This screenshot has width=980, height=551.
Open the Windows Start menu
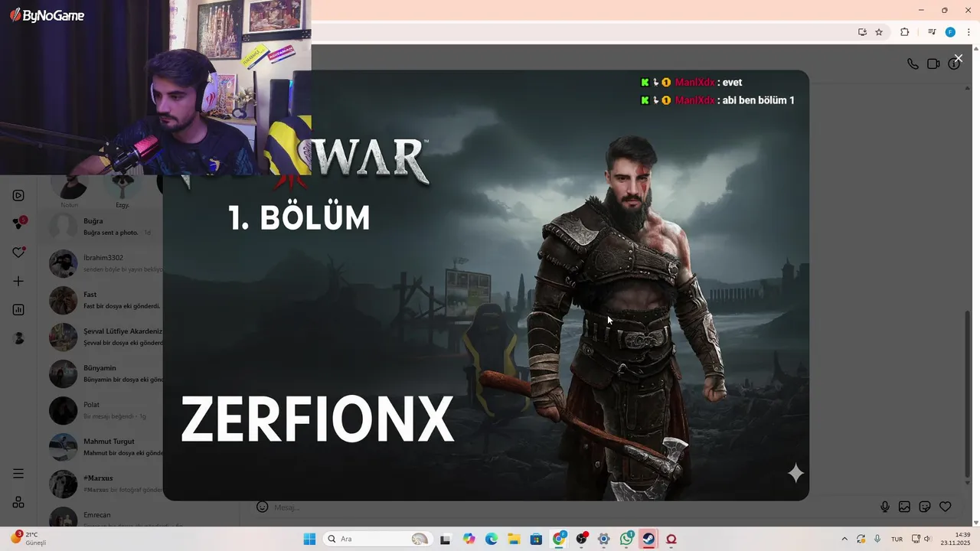[309, 539]
